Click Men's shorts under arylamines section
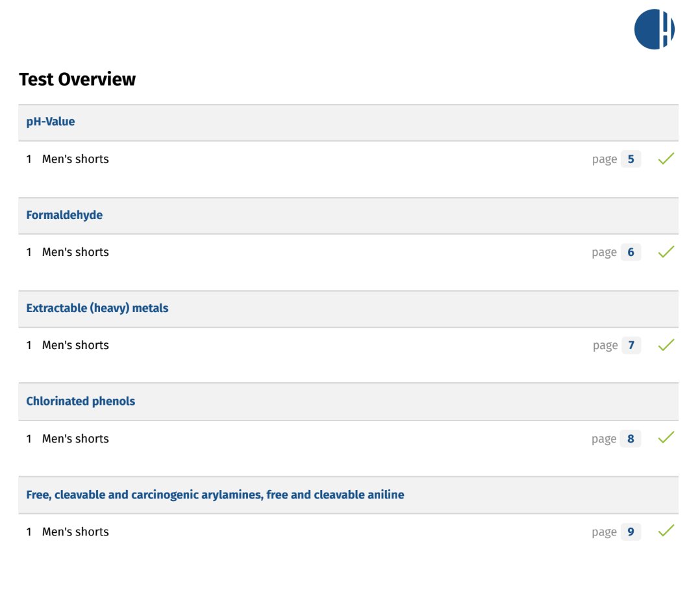 coord(75,532)
